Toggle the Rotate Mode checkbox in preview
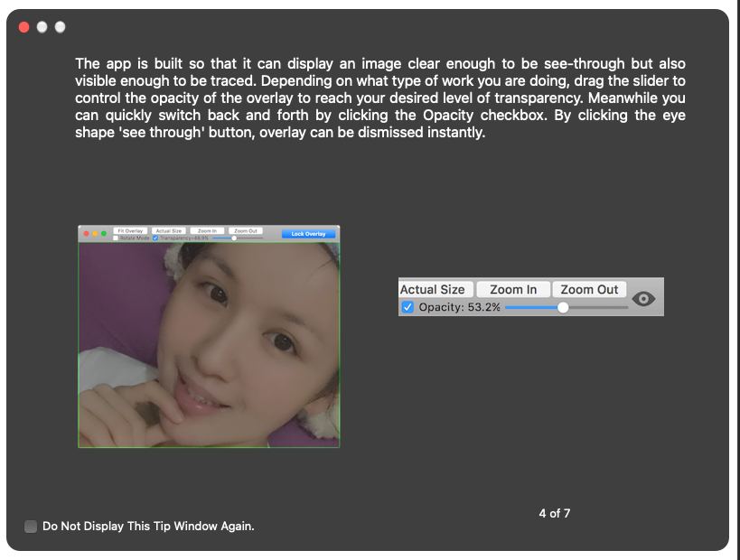The width and height of the screenshot is (740, 560). (x=115, y=238)
